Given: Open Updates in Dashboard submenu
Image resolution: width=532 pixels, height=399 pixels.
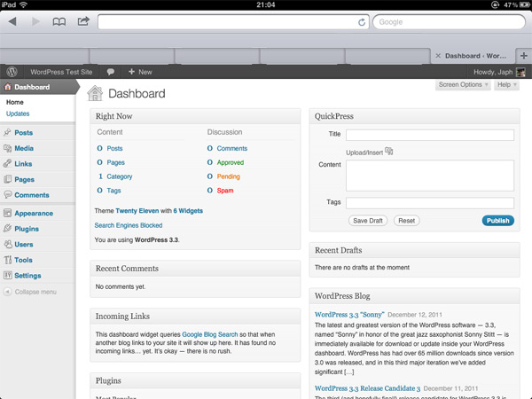Looking at the screenshot, I should (18, 113).
